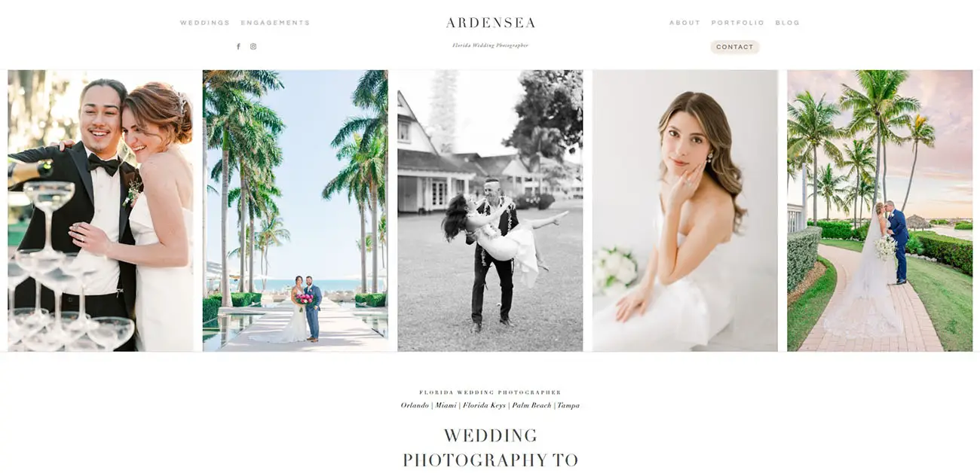Viewport: 980px width, 473px height.
Task: Select the Palm Beach location text
Action: (x=531, y=405)
